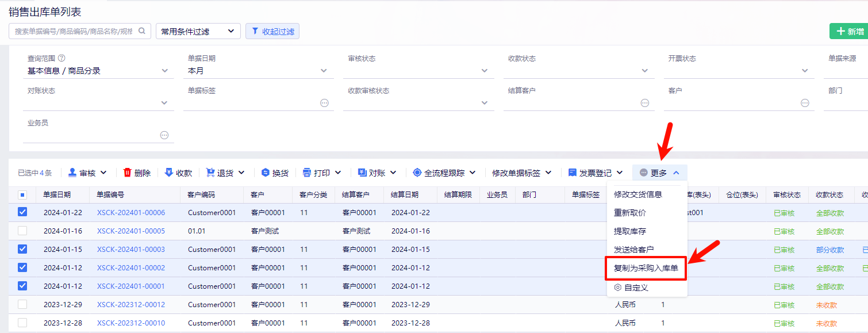This screenshot has width=868, height=333.
Task: Uncheck the row XSCK-202401-00002 checkbox
Action: 22,267
